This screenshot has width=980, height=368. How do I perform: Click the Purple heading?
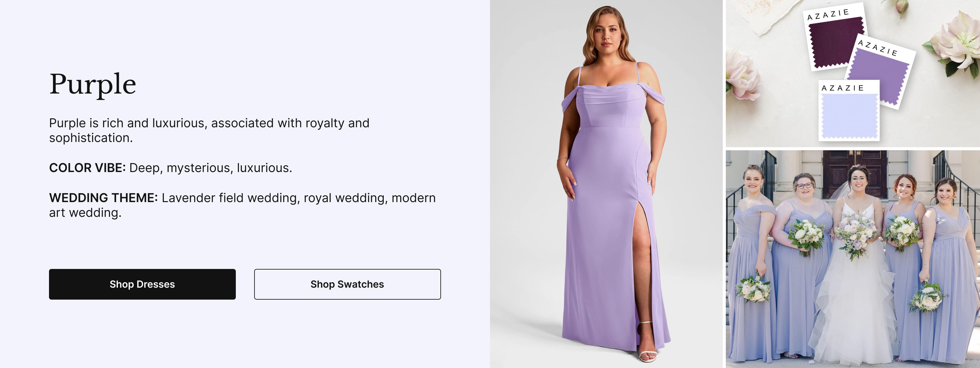click(92, 85)
